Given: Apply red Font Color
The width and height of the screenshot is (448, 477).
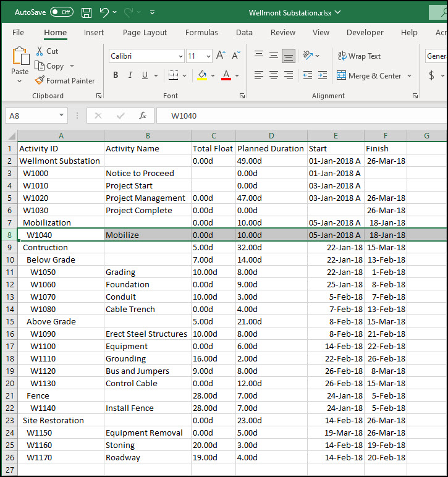Looking at the screenshot, I should pos(226,75).
